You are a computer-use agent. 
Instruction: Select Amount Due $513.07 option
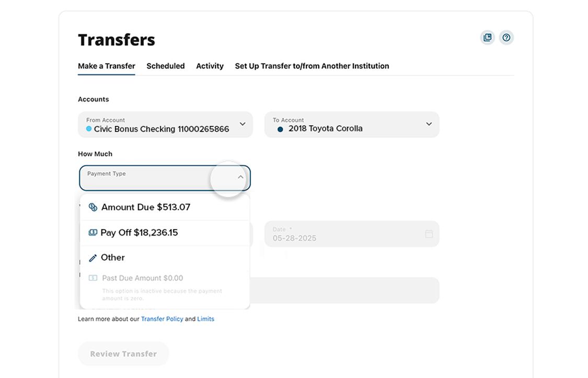click(x=165, y=207)
